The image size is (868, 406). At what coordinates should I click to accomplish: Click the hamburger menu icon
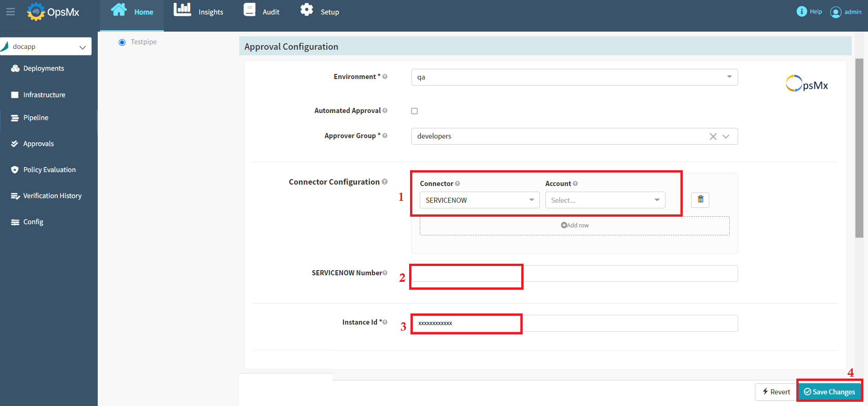pos(10,12)
